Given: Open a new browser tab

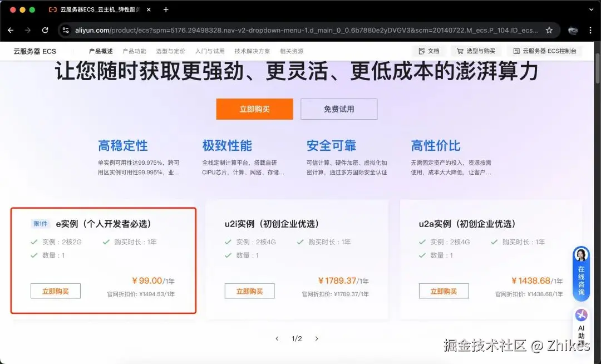Looking at the screenshot, I should [x=166, y=9].
